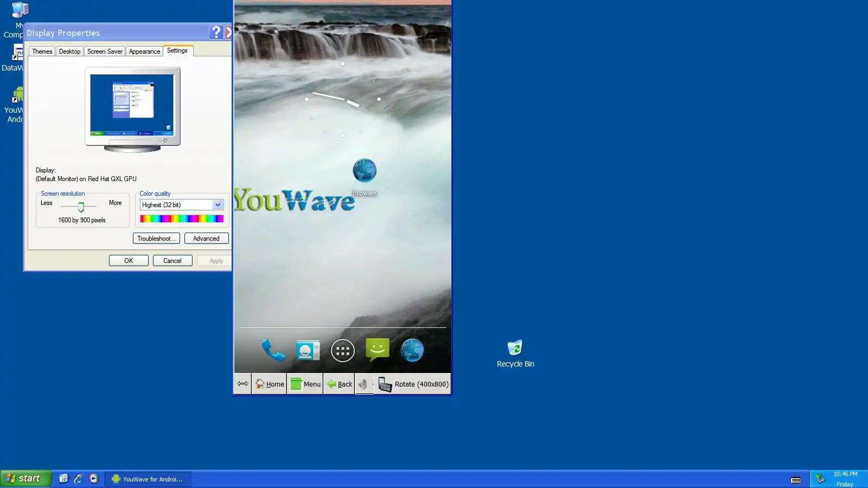Tap the analog clock widget in YouWave
This screenshot has width=868, height=488.
(343, 99)
